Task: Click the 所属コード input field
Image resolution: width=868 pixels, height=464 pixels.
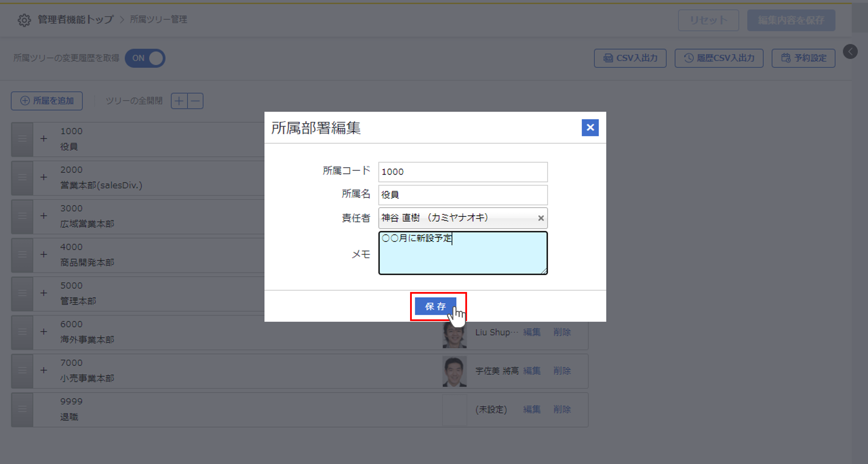Action: click(463, 172)
